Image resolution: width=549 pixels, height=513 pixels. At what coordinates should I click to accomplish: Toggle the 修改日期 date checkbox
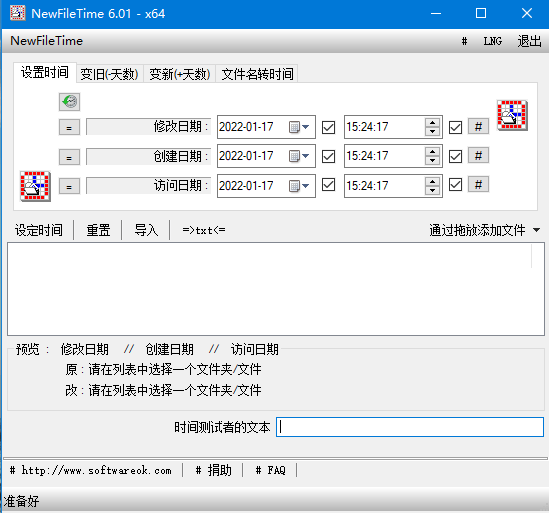click(328, 127)
